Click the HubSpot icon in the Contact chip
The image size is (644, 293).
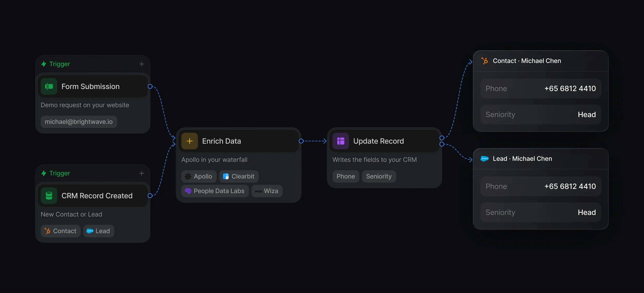(x=47, y=231)
